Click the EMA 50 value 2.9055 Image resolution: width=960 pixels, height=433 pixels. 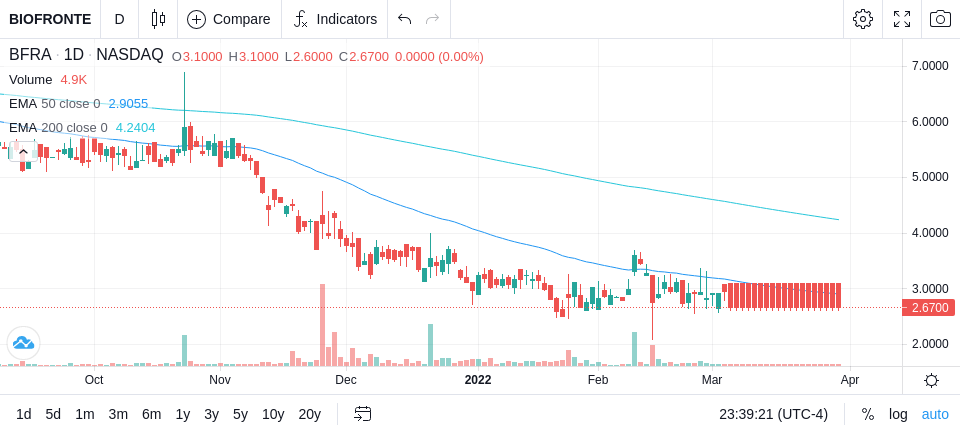click(x=128, y=104)
